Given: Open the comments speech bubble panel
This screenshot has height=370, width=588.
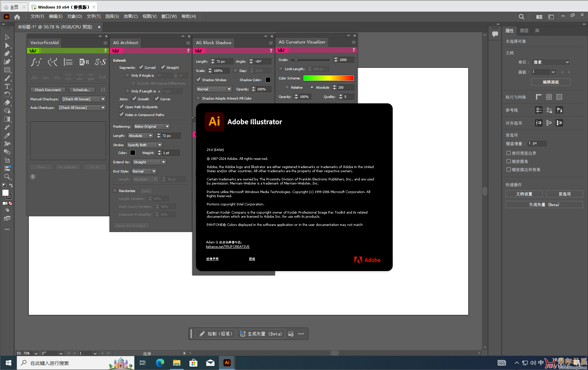Looking at the screenshot, I should (495, 34).
